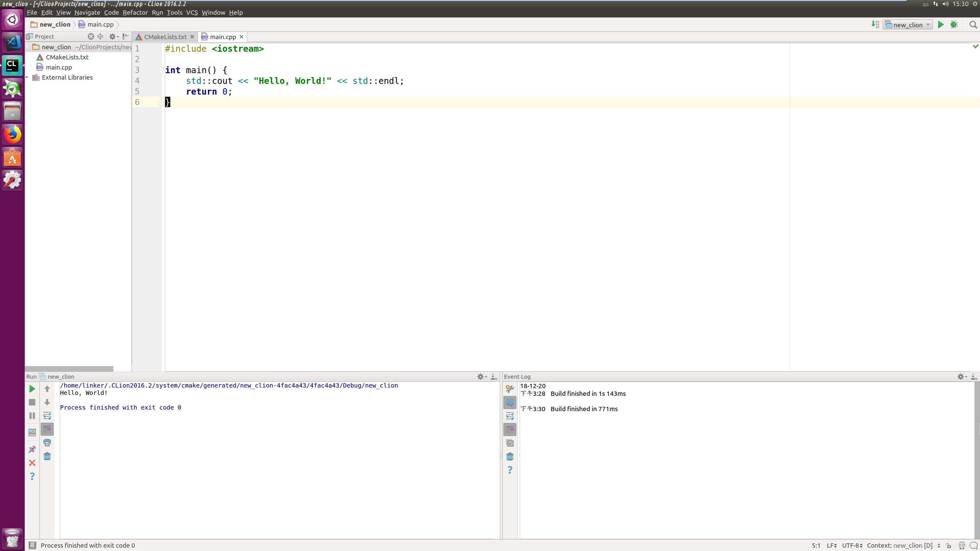This screenshot has width=980, height=551.
Task: Open Search Everywhere magnifier icon
Action: point(973,25)
